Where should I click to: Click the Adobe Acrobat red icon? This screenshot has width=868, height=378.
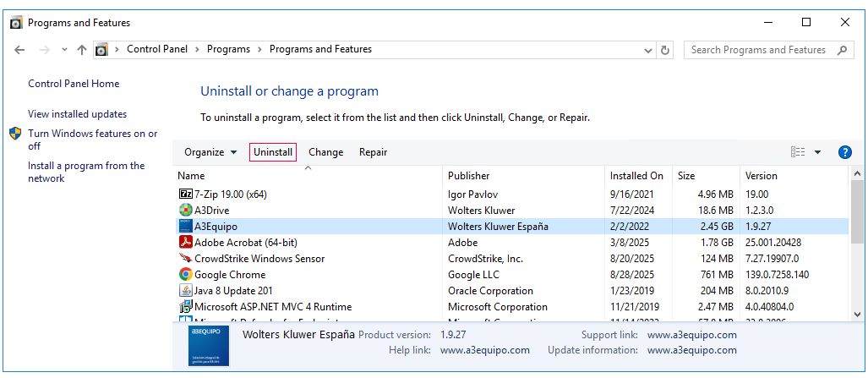pyautogui.click(x=185, y=243)
